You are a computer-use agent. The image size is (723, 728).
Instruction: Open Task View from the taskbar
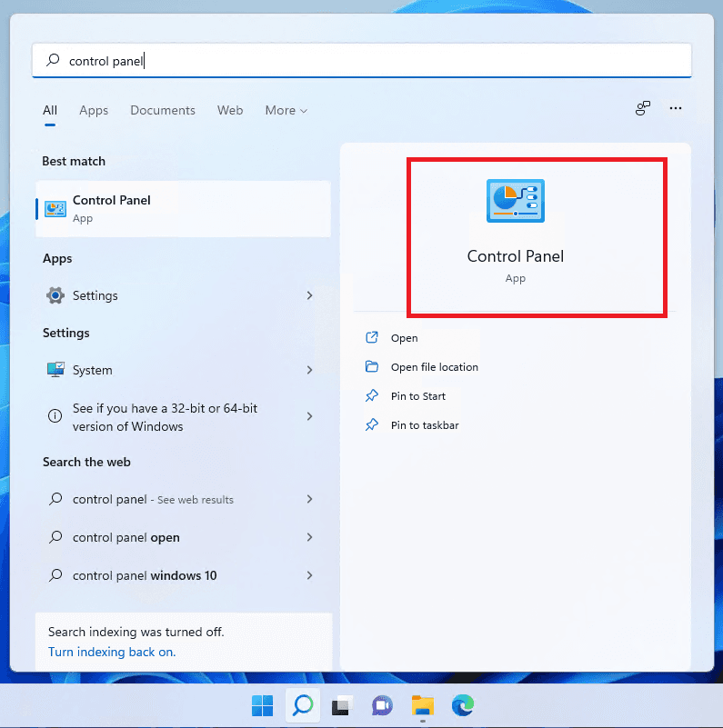(343, 705)
